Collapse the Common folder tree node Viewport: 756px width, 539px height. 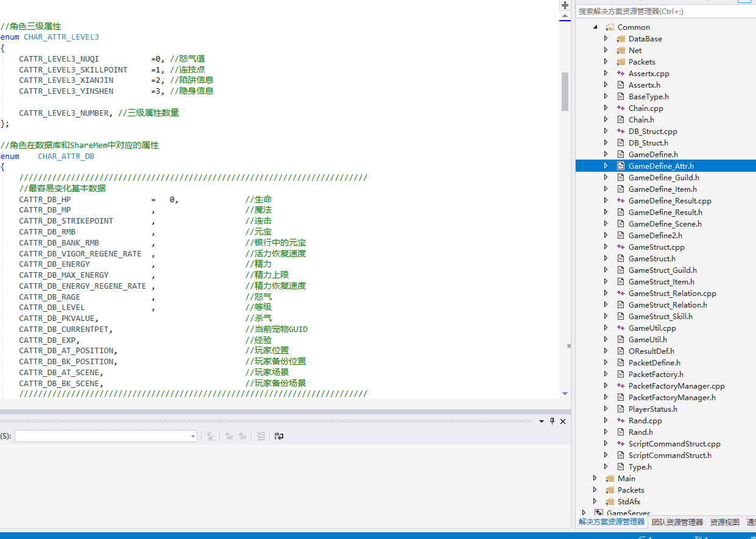click(595, 27)
